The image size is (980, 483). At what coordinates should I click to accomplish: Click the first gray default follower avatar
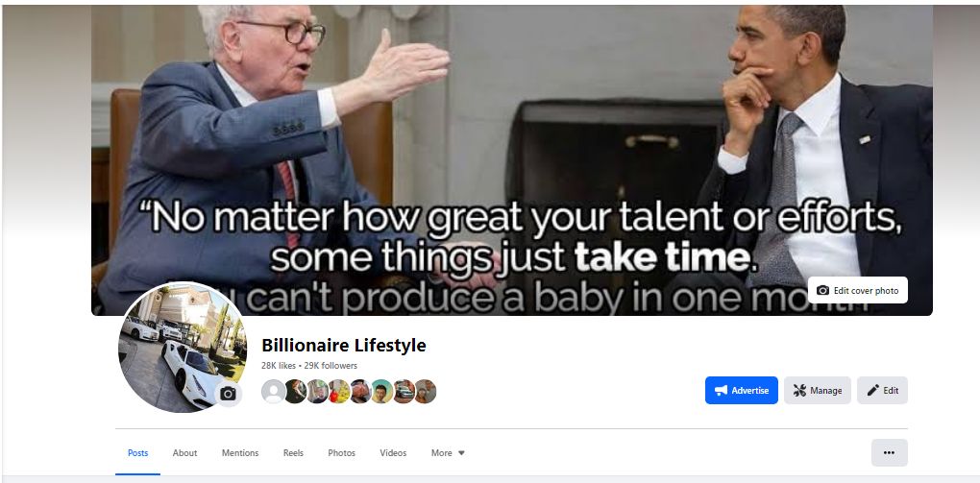pyautogui.click(x=273, y=391)
